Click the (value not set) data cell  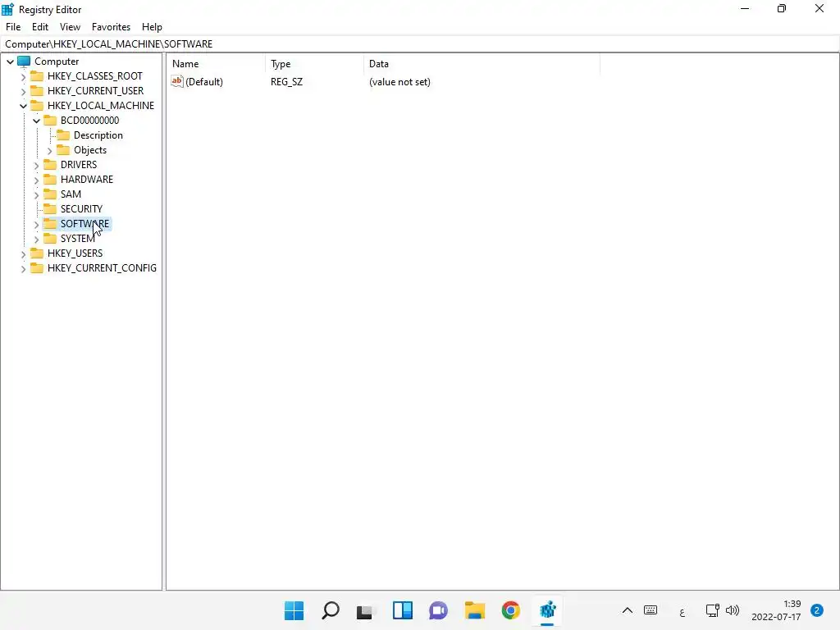click(x=399, y=82)
